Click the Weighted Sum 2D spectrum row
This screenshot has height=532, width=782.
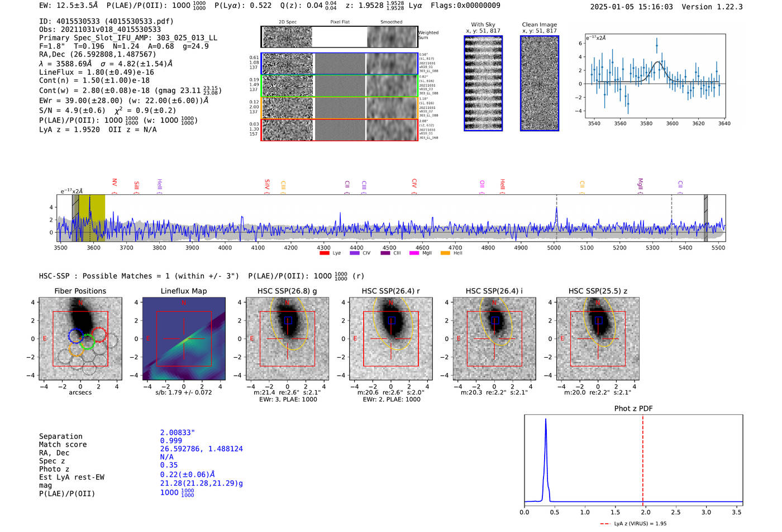340,37
